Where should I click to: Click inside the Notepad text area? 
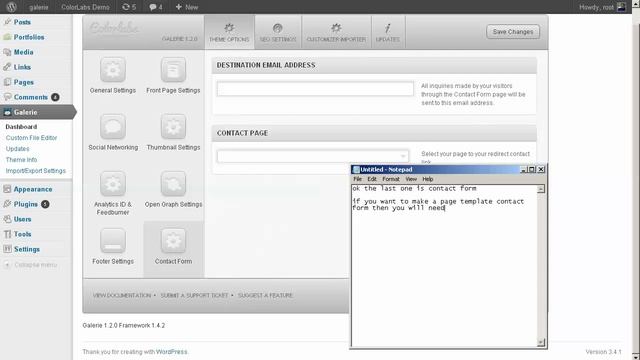[x=444, y=266]
